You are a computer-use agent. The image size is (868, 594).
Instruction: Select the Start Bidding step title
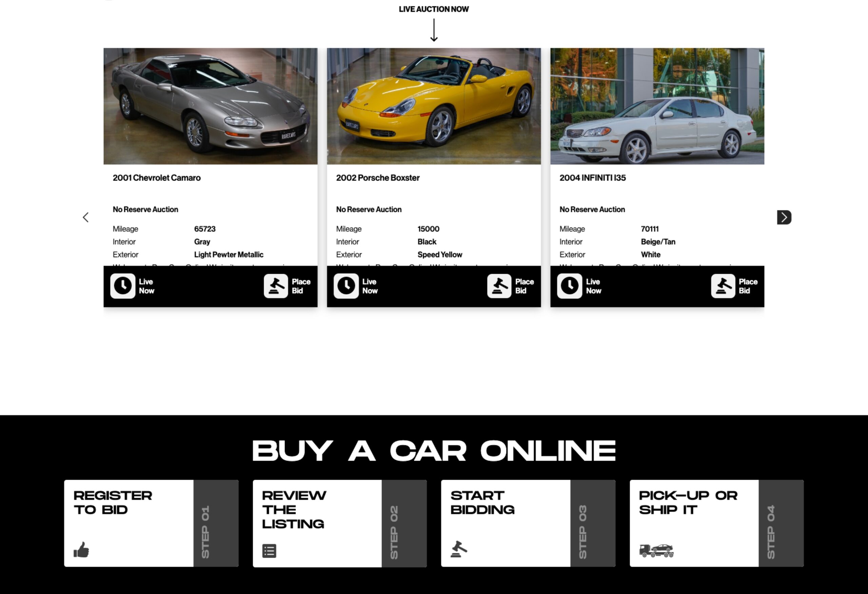coord(482,502)
